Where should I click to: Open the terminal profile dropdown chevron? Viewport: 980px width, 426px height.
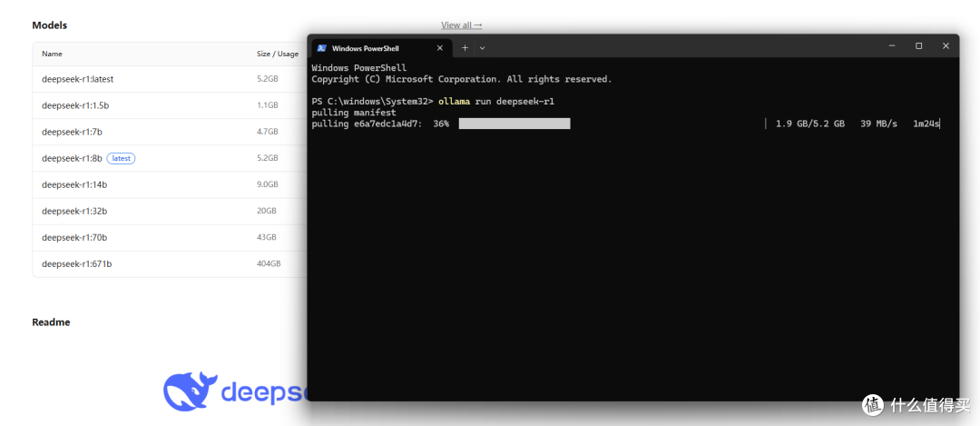click(482, 48)
